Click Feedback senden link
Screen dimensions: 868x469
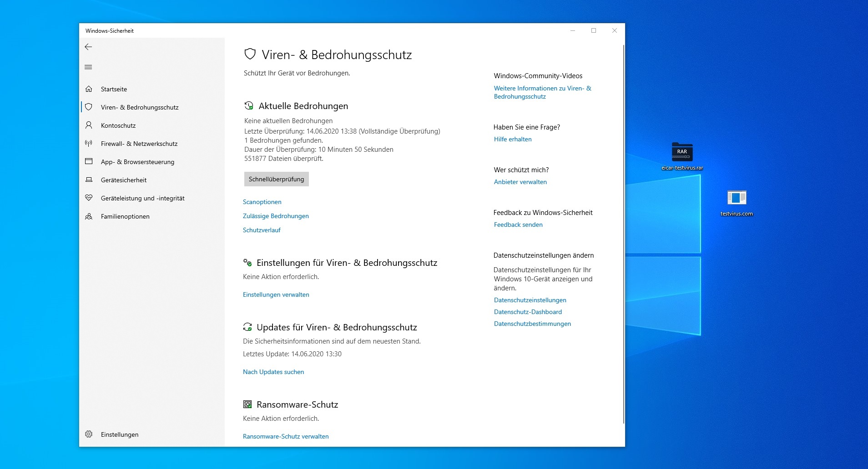(x=518, y=225)
